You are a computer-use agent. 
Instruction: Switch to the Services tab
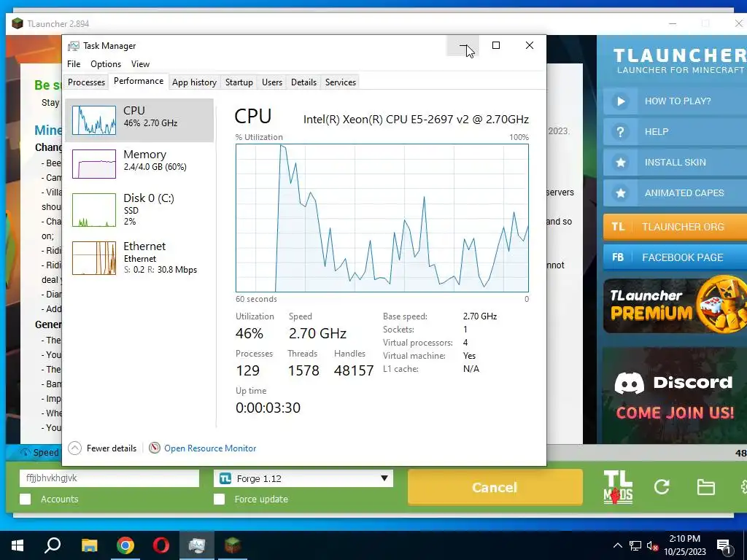pyautogui.click(x=341, y=82)
